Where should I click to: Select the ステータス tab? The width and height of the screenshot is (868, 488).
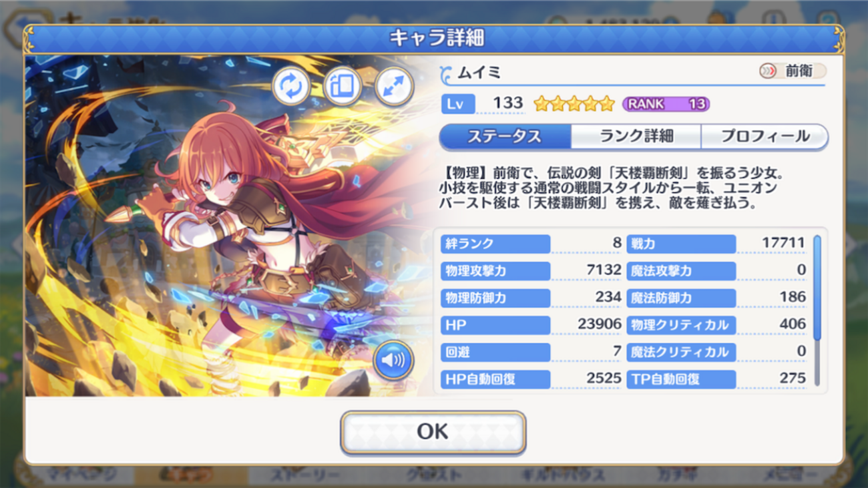click(505, 136)
